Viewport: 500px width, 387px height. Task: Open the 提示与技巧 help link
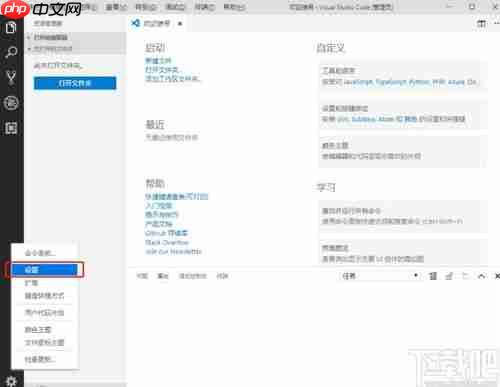click(x=162, y=215)
